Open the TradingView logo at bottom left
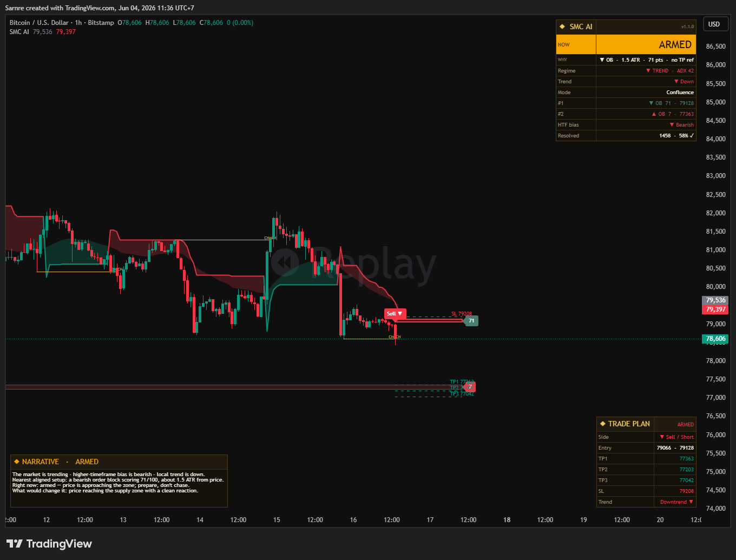 [x=49, y=544]
